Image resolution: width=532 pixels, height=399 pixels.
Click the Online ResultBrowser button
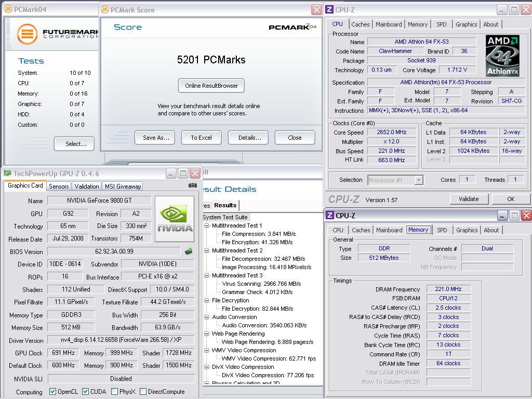(211, 86)
